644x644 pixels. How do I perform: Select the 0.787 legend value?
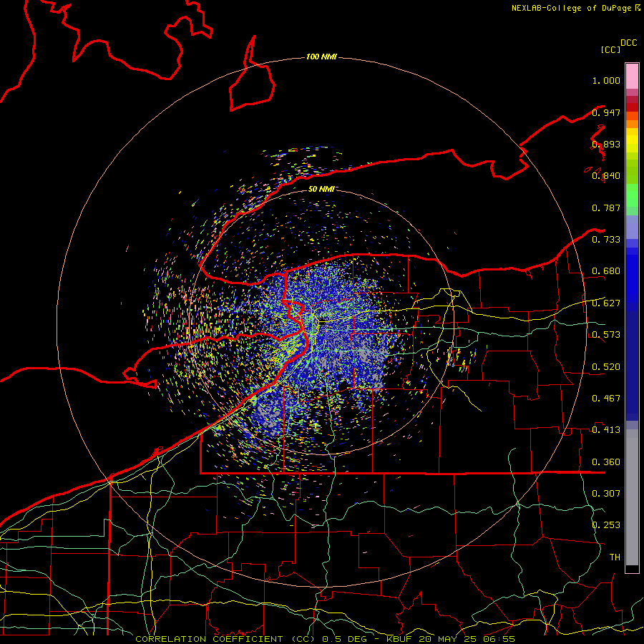point(606,208)
